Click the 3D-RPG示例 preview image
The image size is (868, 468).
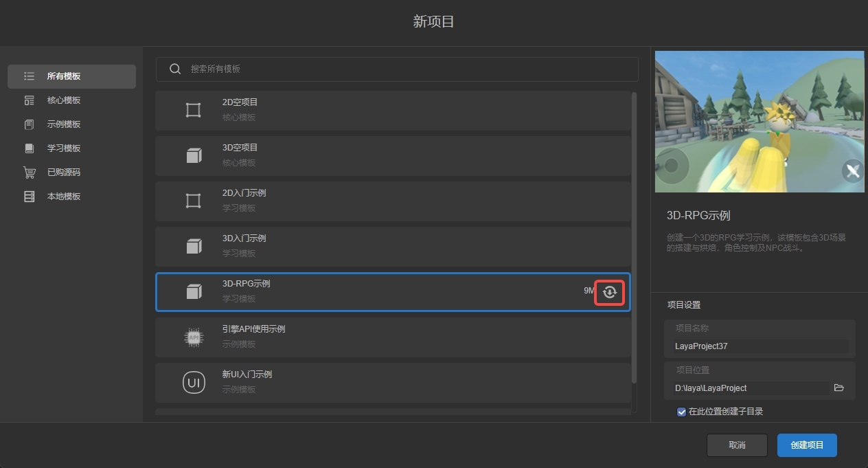[x=759, y=122]
